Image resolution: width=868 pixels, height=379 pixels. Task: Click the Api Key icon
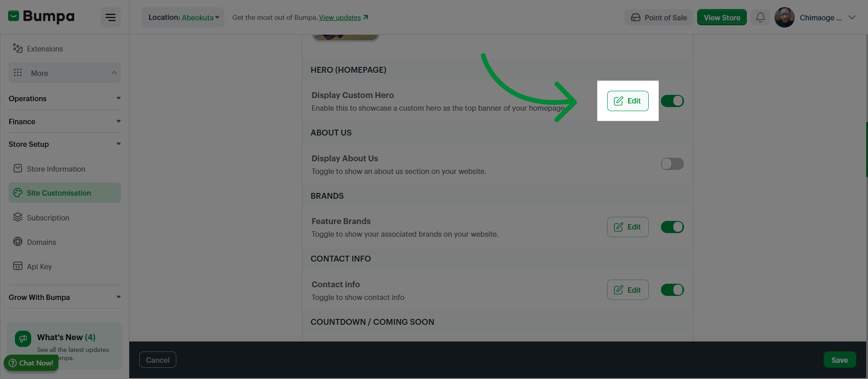pos(18,266)
